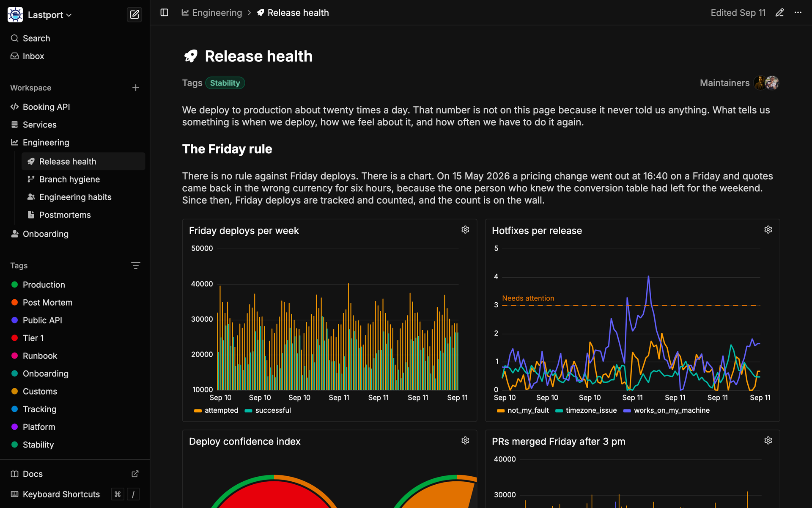Image resolution: width=812 pixels, height=508 pixels.
Task: Toggle the successful series legend
Action: [x=268, y=410]
